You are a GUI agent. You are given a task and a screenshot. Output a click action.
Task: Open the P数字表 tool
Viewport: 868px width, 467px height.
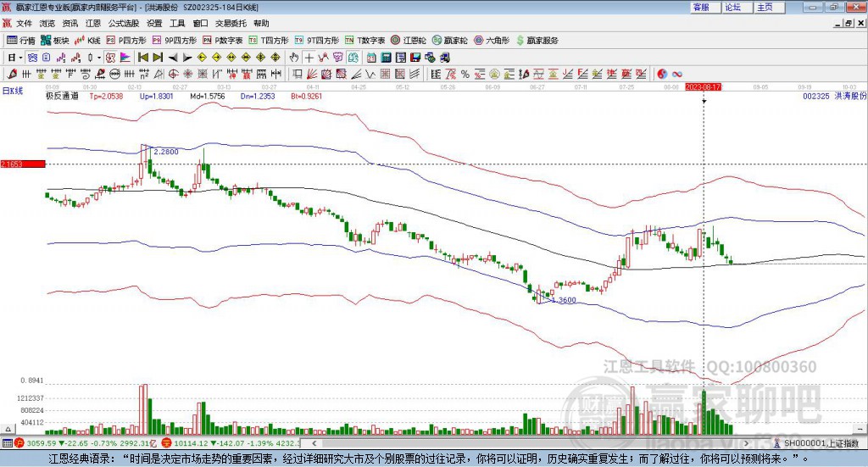coord(223,41)
